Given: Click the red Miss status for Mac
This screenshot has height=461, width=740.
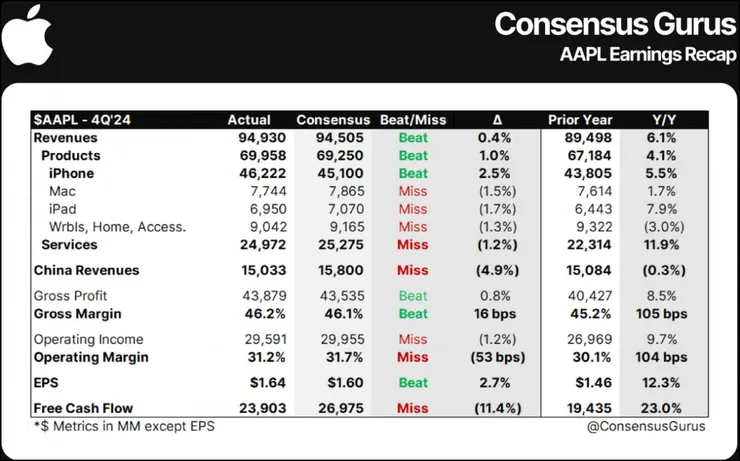Looking at the screenshot, I should (413, 191).
